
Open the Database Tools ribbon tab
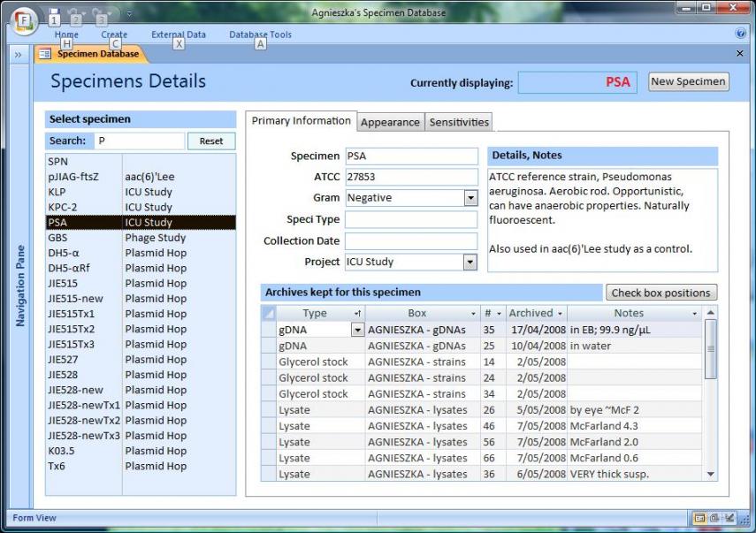pyautogui.click(x=260, y=35)
